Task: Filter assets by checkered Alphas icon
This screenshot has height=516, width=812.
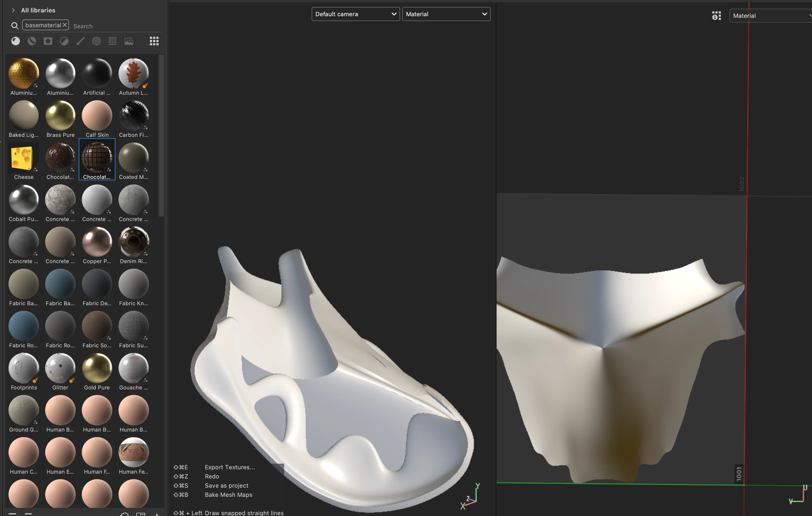Action: click(97, 41)
